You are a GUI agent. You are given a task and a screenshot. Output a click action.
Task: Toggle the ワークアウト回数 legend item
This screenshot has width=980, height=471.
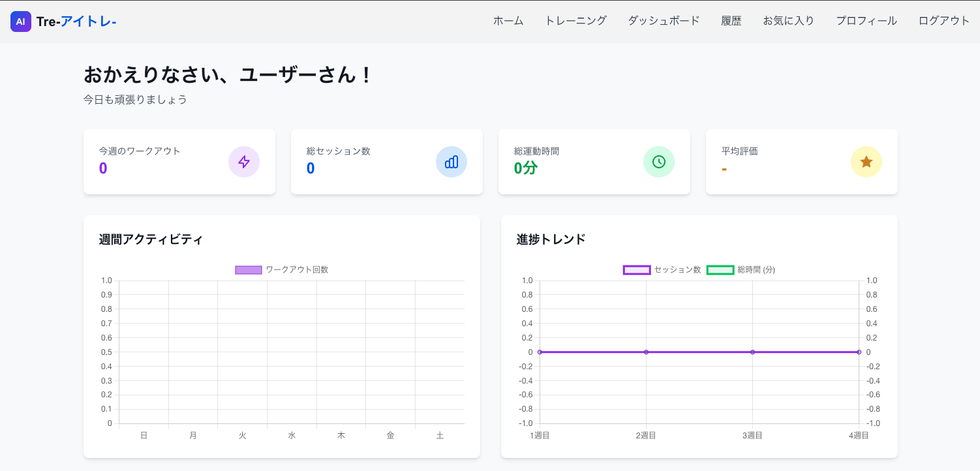[x=282, y=269]
